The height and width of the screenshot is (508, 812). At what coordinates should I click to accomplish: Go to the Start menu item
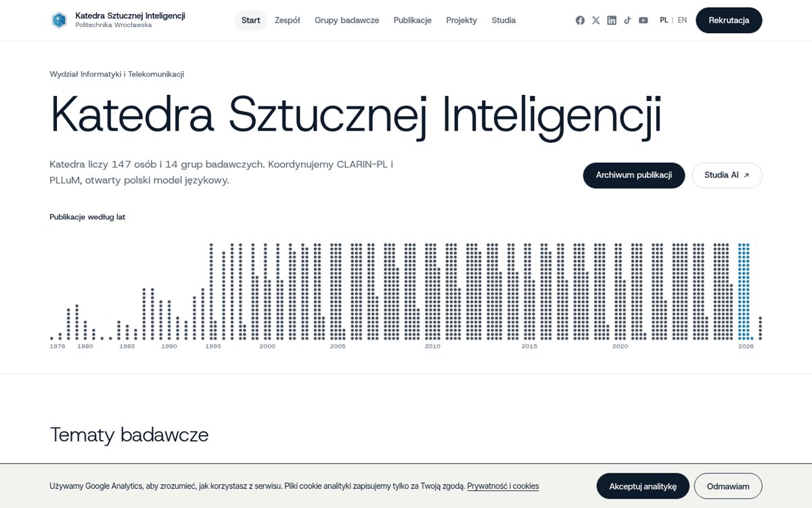pyautogui.click(x=251, y=20)
